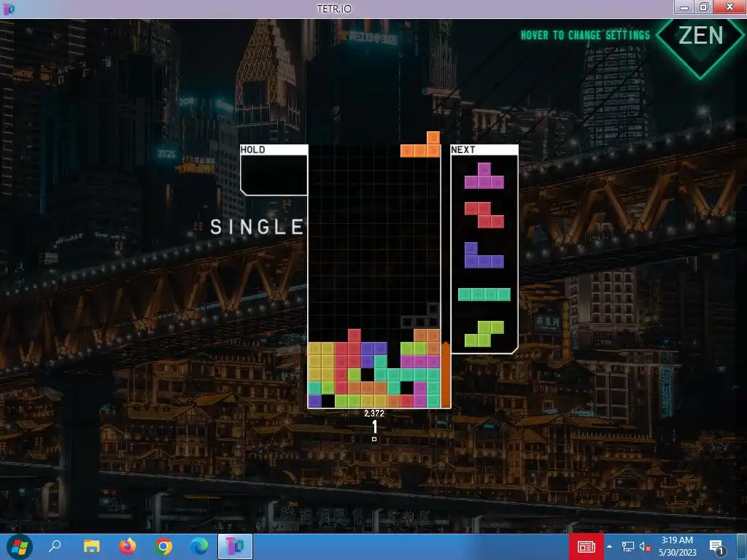Open File Explorer from taskbar
The width and height of the screenshot is (747, 560).
tap(91, 546)
